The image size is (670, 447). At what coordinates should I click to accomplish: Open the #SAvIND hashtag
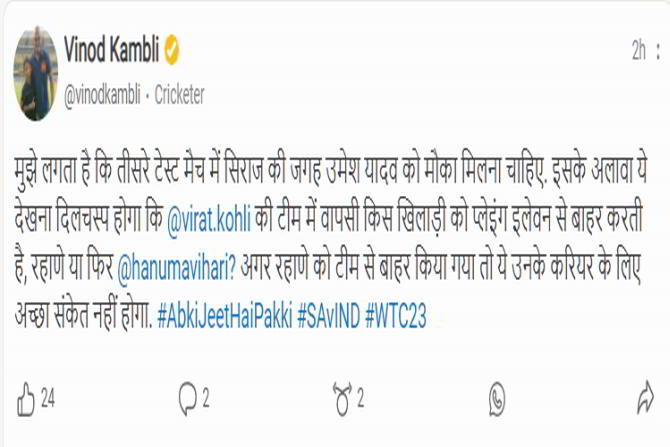point(329,317)
